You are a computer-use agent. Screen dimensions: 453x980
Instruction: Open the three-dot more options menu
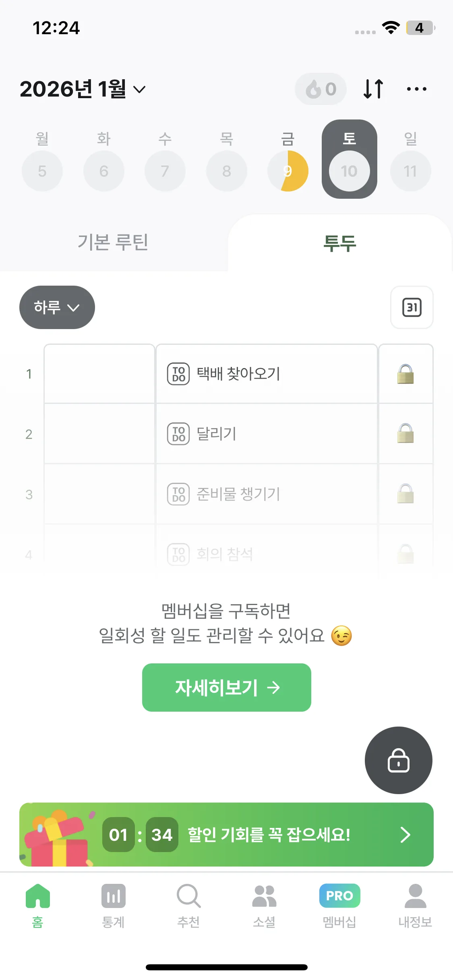click(416, 89)
